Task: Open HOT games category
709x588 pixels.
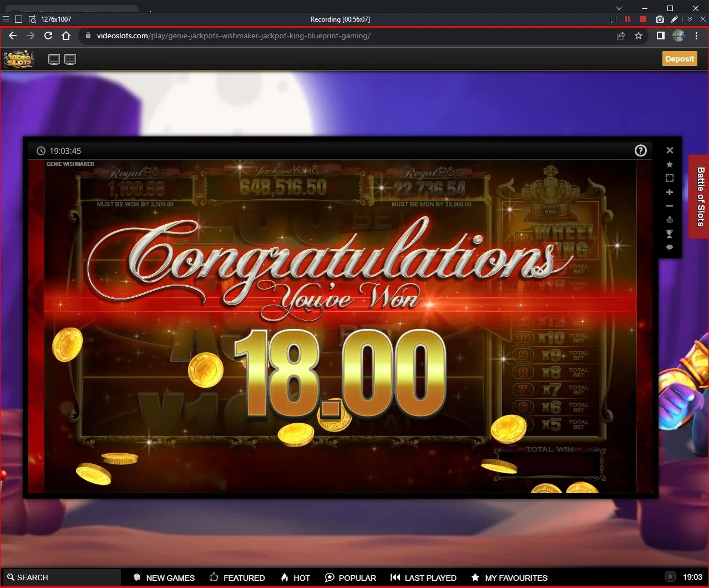Action: click(295, 577)
